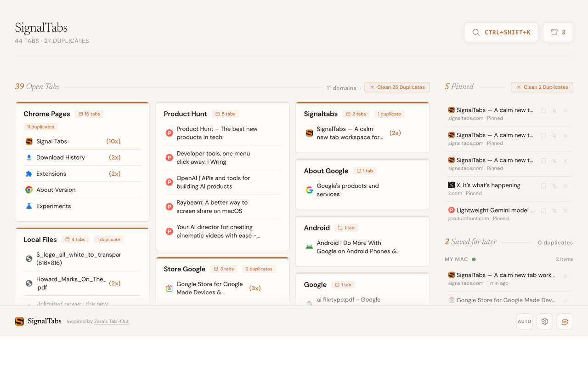Click the Google Store bag icon
The width and height of the screenshot is (588, 368).
click(169, 288)
